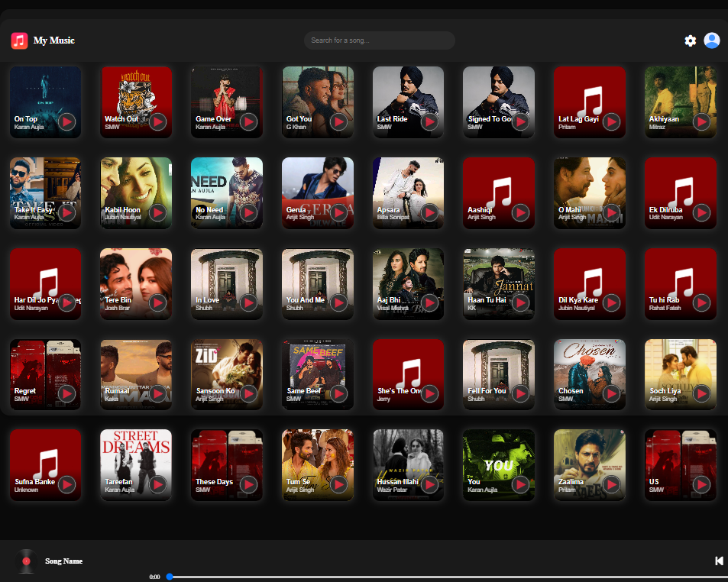Play Take It Easy song
Viewport: 728px width, 582px height.
click(67, 213)
